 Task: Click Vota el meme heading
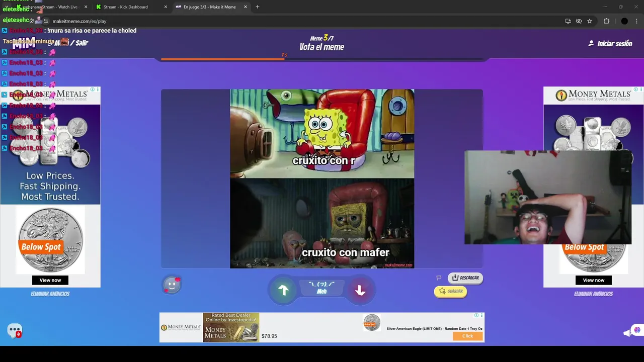[x=322, y=47]
